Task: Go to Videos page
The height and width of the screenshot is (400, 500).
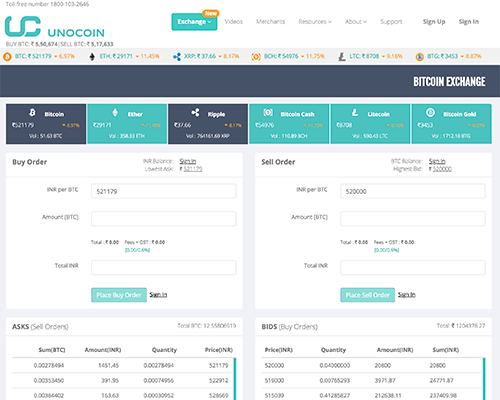Action: click(x=234, y=22)
